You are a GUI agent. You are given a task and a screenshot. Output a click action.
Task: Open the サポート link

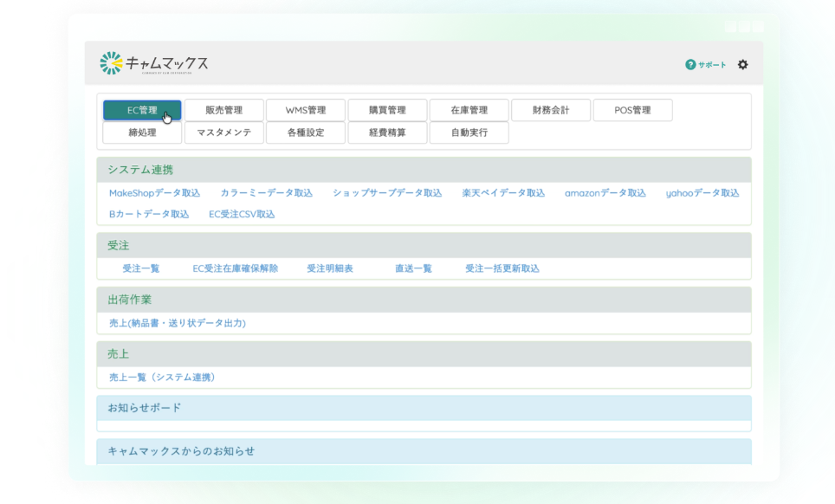point(712,65)
